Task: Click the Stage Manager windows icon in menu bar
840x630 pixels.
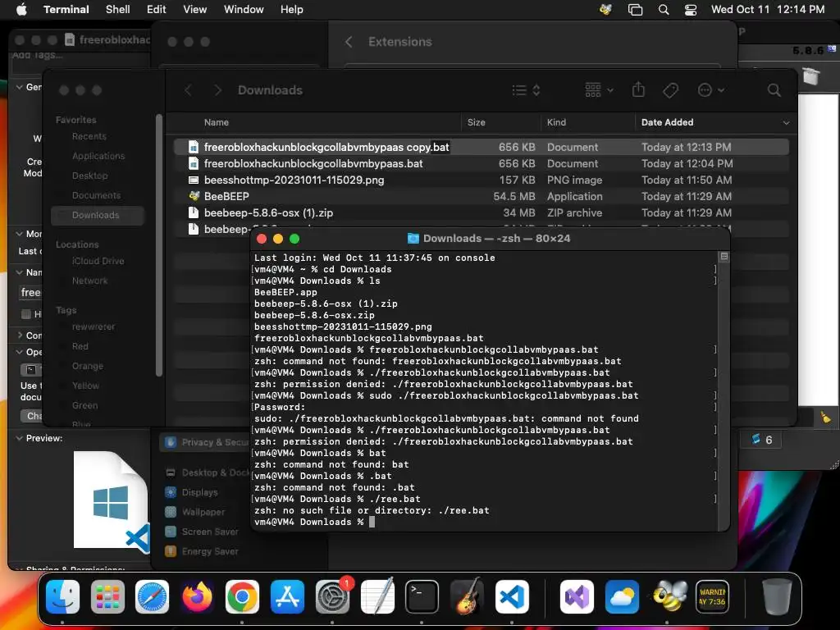Action: 635,10
